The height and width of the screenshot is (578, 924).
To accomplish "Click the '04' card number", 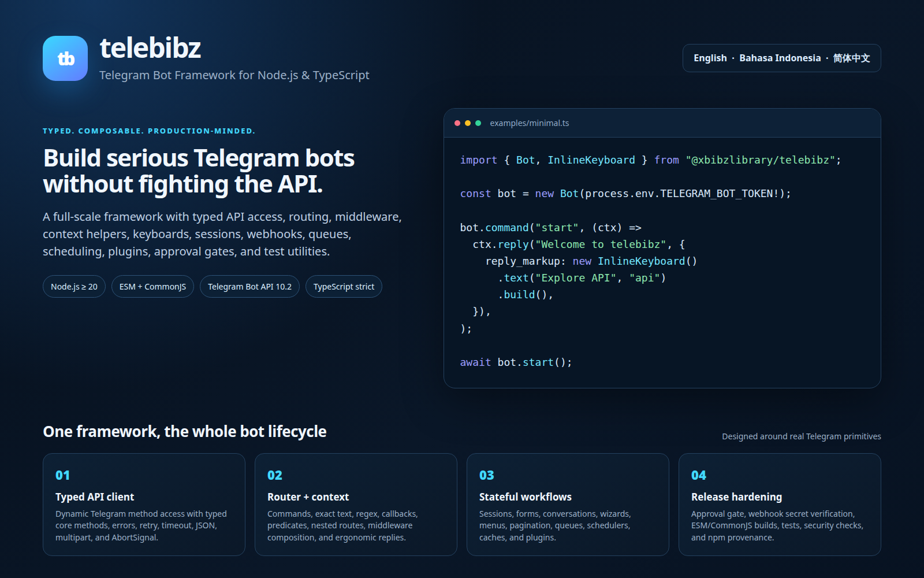I will pyautogui.click(x=699, y=475).
